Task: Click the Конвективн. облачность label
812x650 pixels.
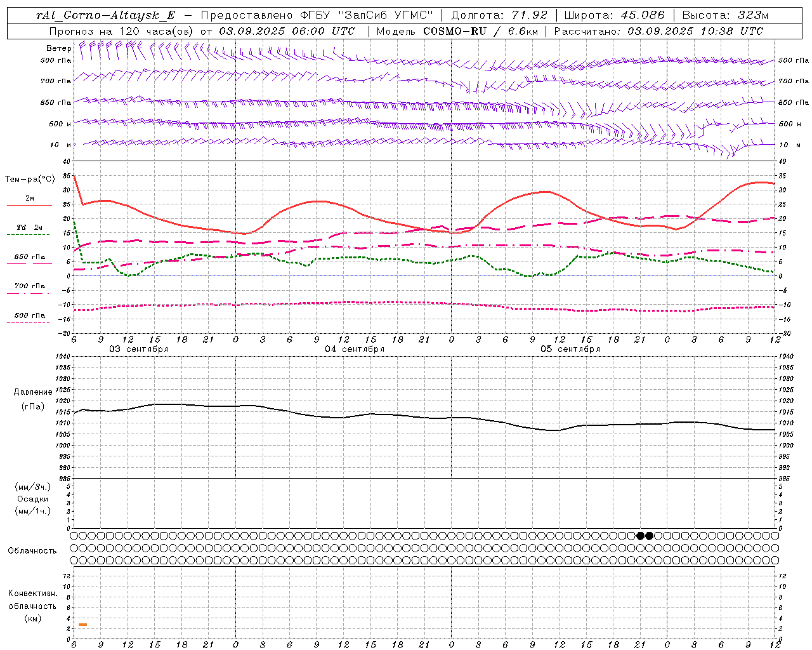Action: pos(32,600)
